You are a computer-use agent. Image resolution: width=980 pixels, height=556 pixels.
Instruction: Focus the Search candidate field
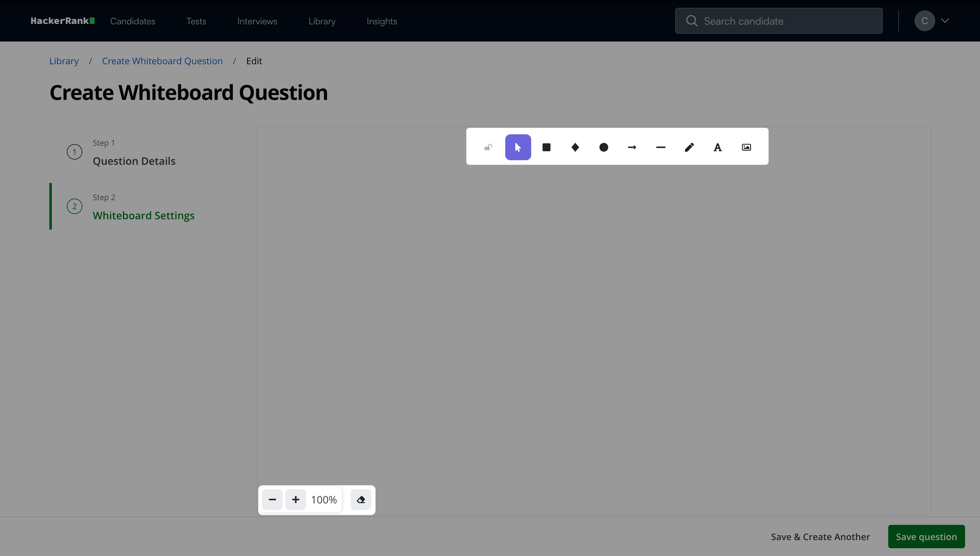point(779,21)
